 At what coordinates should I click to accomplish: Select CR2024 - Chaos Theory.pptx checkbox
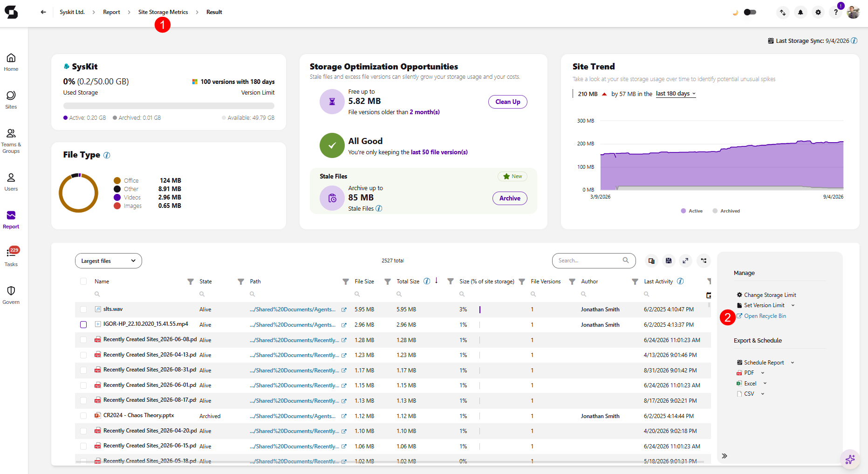pyautogui.click(x=83, y=416)
